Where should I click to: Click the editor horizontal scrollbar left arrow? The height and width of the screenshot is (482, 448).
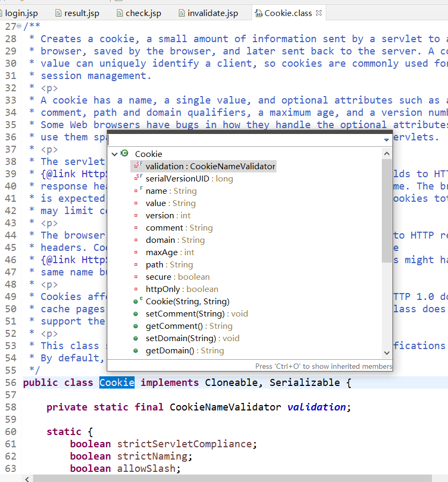pos(27,479)
